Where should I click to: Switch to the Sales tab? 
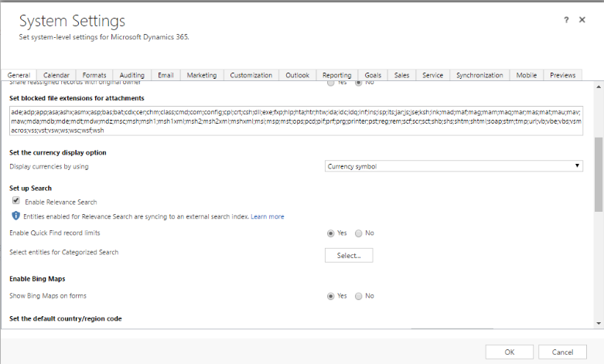[402, 75]
